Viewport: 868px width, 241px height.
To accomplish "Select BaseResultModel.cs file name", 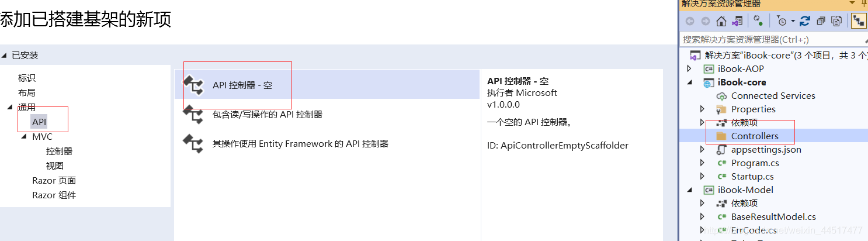I will pyautogui.click(x=773, y=217).
